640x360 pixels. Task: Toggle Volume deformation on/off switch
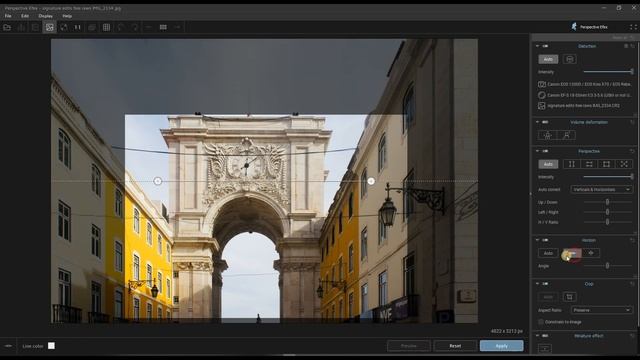(x=545, y=122)
